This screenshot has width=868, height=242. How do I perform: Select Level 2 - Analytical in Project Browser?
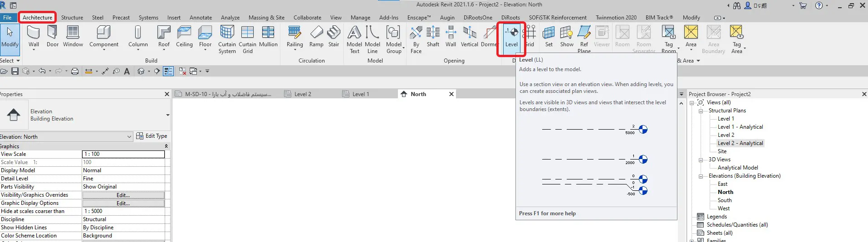tap(740, 143)
